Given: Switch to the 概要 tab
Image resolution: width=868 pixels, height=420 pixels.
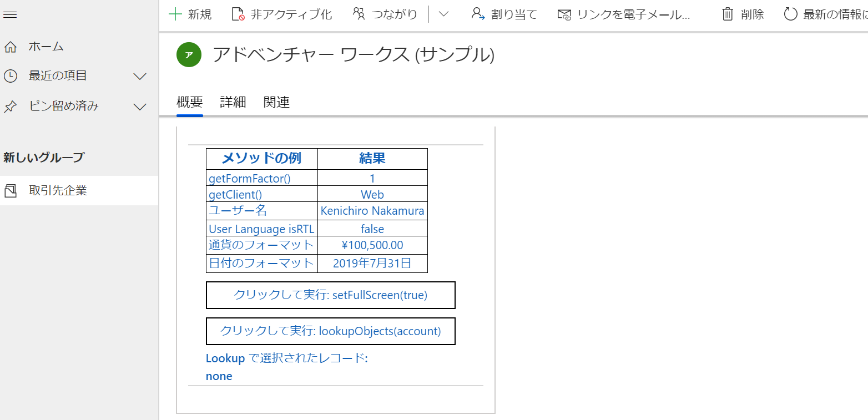Looking at the screenshot, I should point(190,102).
